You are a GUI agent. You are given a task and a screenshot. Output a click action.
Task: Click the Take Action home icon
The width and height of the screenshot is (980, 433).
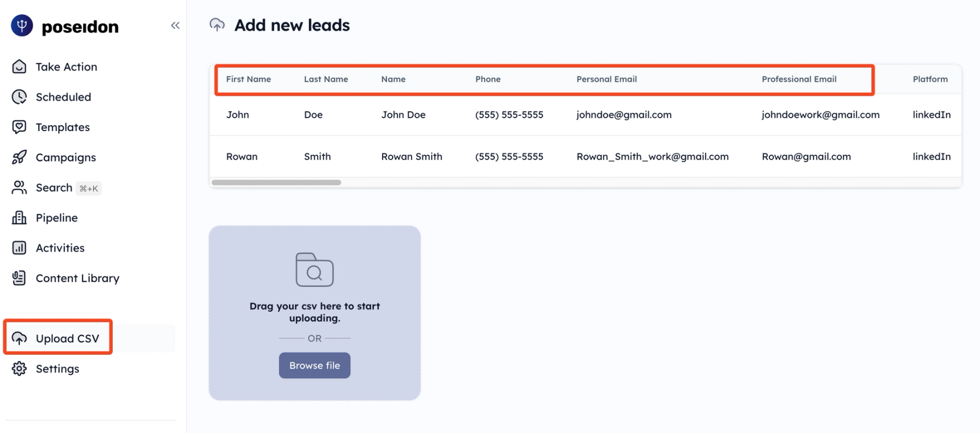click(x=19, y=66)
